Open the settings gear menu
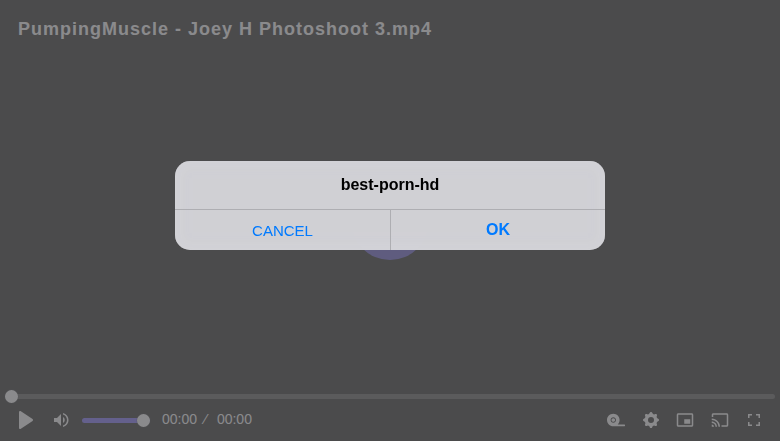Viewport: 780px width, 441px height. (x=651, y=420)
